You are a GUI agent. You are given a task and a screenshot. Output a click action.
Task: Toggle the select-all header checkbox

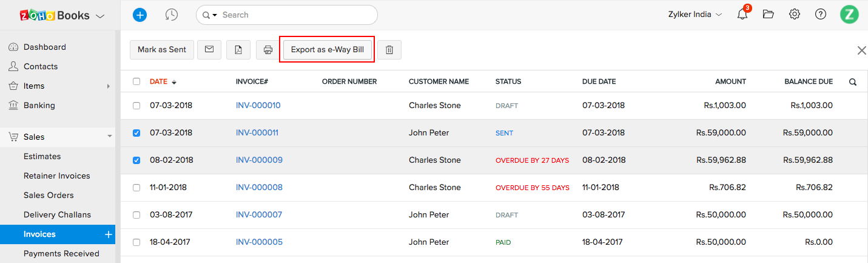pyautogui.click(x=136, y=81)
